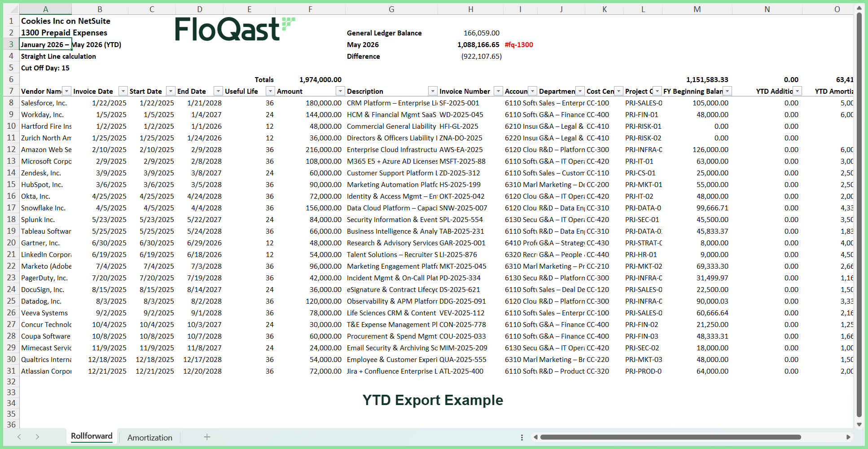The image size is (868, 449).
Task: Open the Invoice Date filter dropdown
Action: (x=123, y=91)
